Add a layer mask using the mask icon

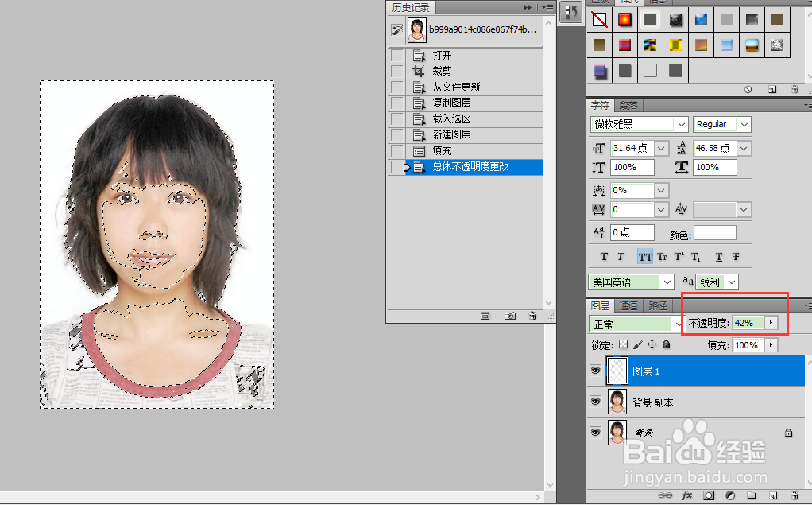pos(709,495)
